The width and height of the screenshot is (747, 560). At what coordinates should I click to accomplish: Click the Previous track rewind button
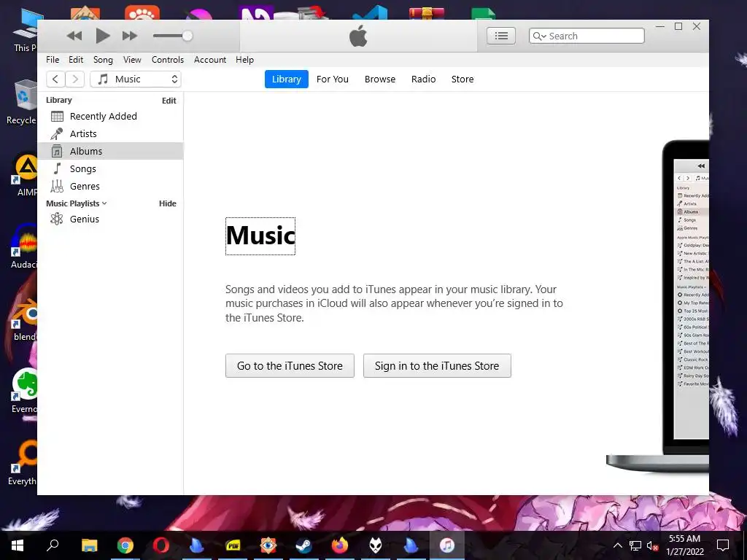[74, 36]
